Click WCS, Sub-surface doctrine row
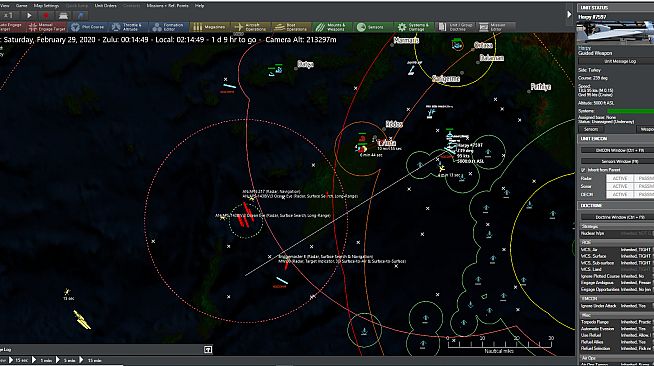 tap(616, 263)
